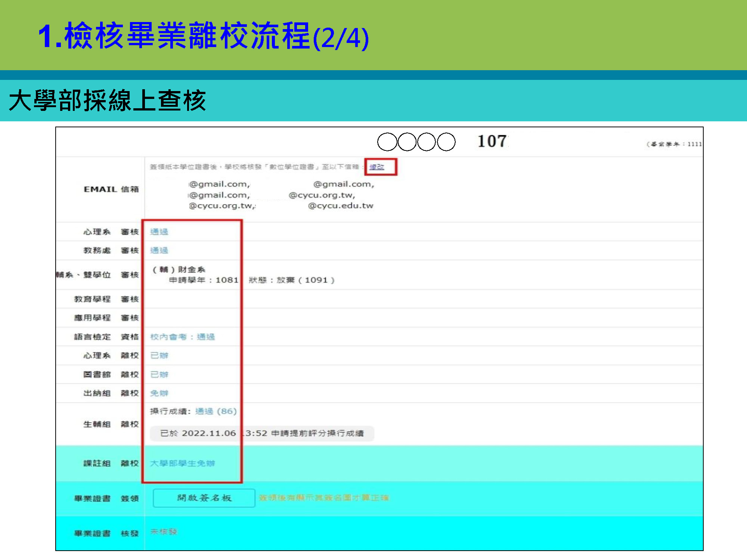
Task: Click the 狀態:放棄 (1091) status text
Action: click(291, 280)
